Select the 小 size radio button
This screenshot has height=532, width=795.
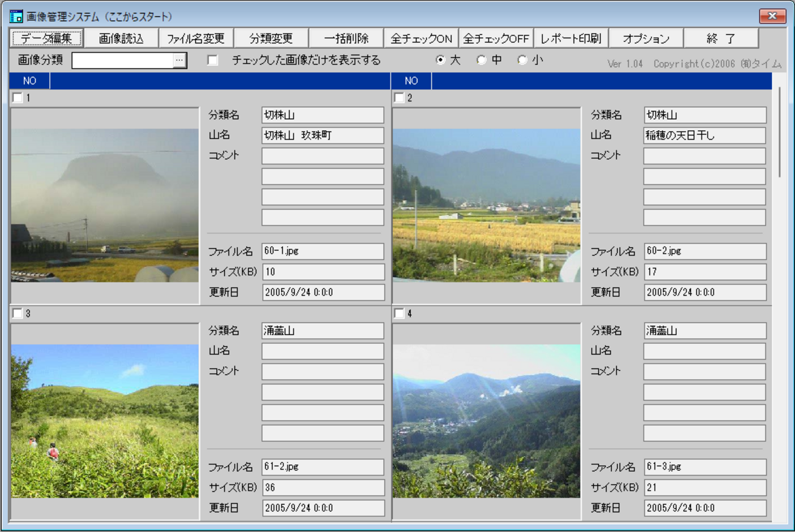[x=522, y=60]
